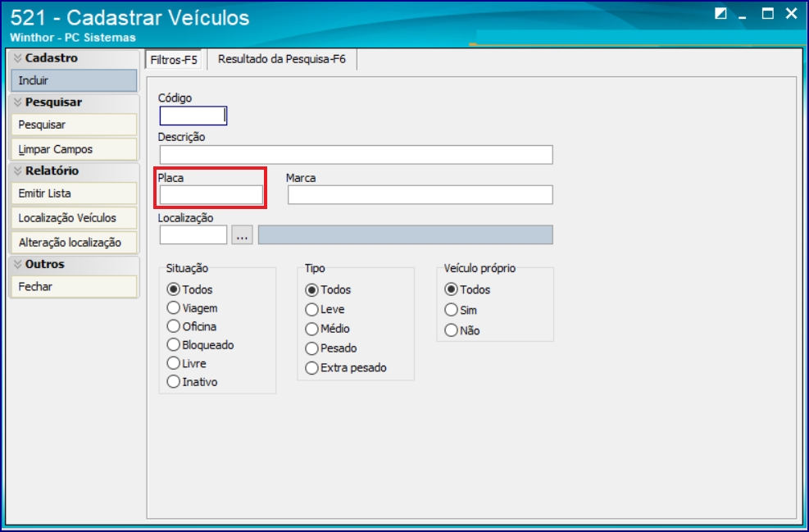Click the Pesquisar button
This screenshot has height=532, width=809.
[x=75, y=125]
